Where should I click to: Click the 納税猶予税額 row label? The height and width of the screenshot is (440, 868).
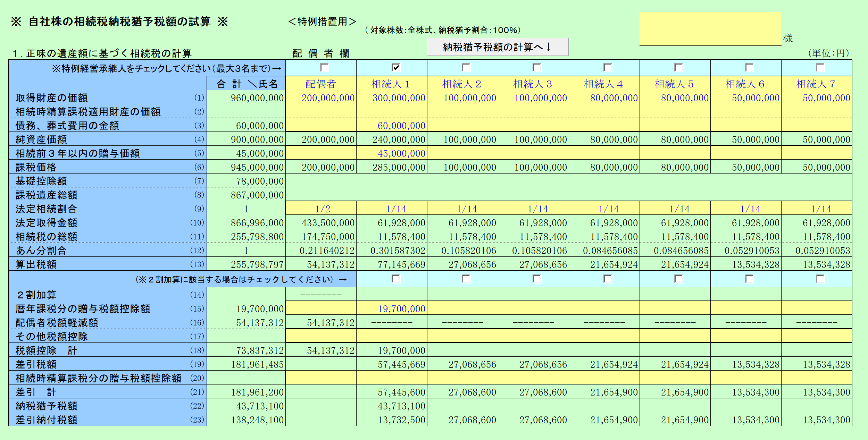point(47,406)
